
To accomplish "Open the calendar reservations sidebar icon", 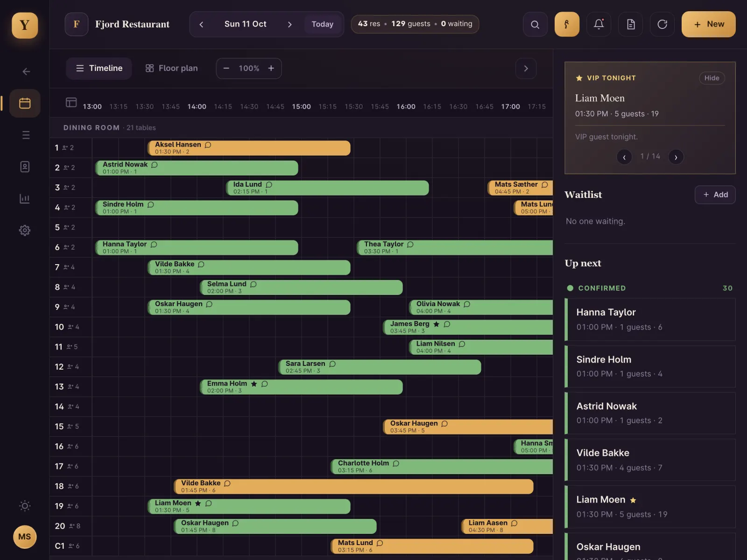I will (x=25, y=103).
